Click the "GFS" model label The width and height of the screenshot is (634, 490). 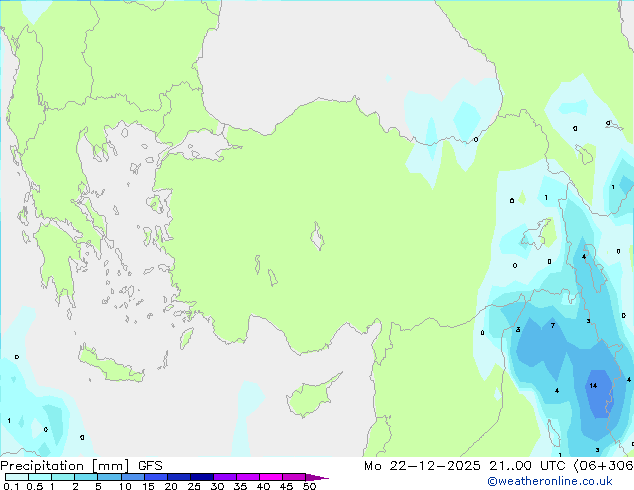pos(150,466)
